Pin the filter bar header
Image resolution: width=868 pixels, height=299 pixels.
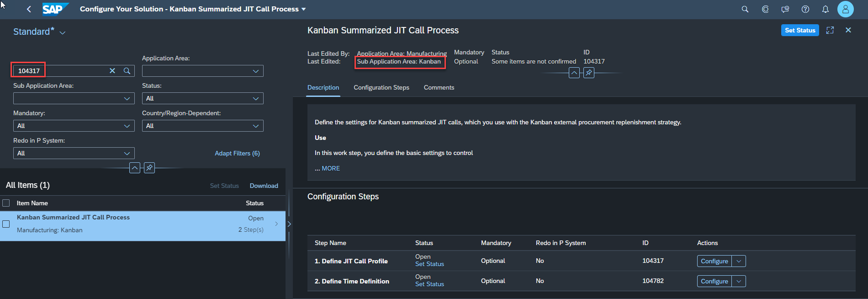pos(149,168)
